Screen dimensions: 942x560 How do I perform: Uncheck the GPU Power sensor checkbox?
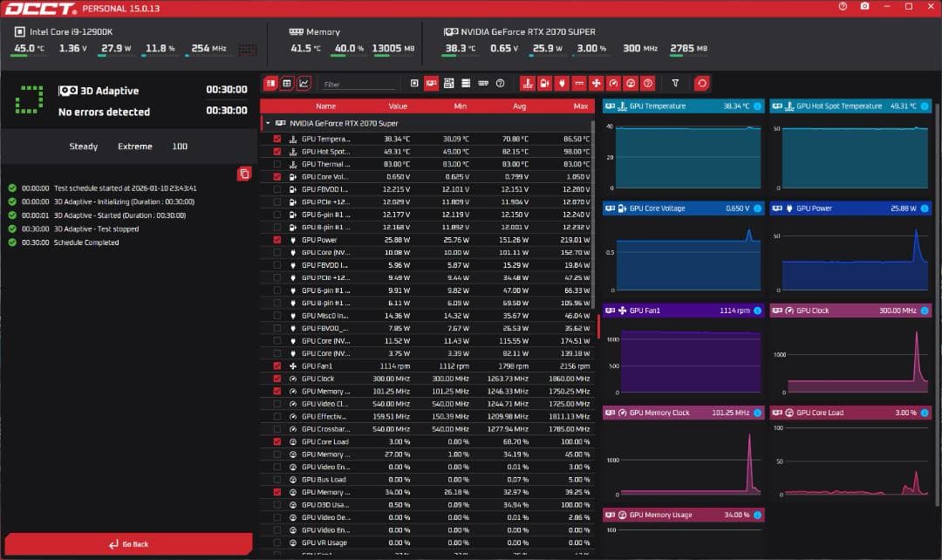click(277, 240)
